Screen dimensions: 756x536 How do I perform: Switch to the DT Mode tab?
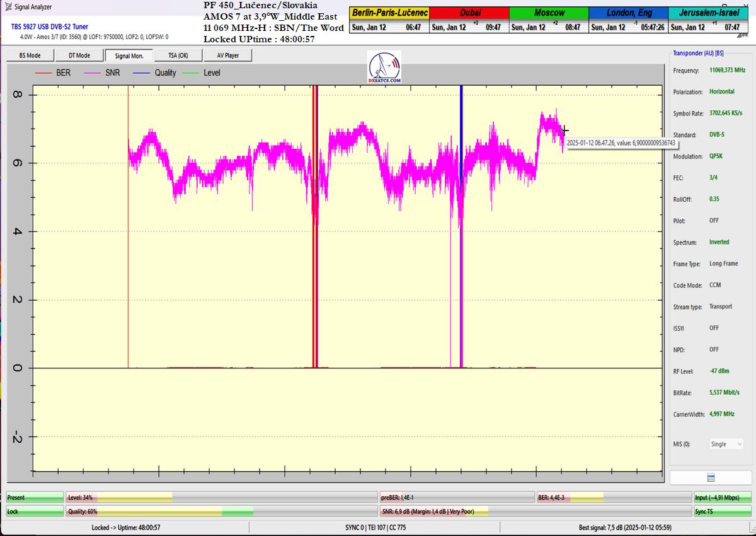pyautogui.click(x=79, y=55)
